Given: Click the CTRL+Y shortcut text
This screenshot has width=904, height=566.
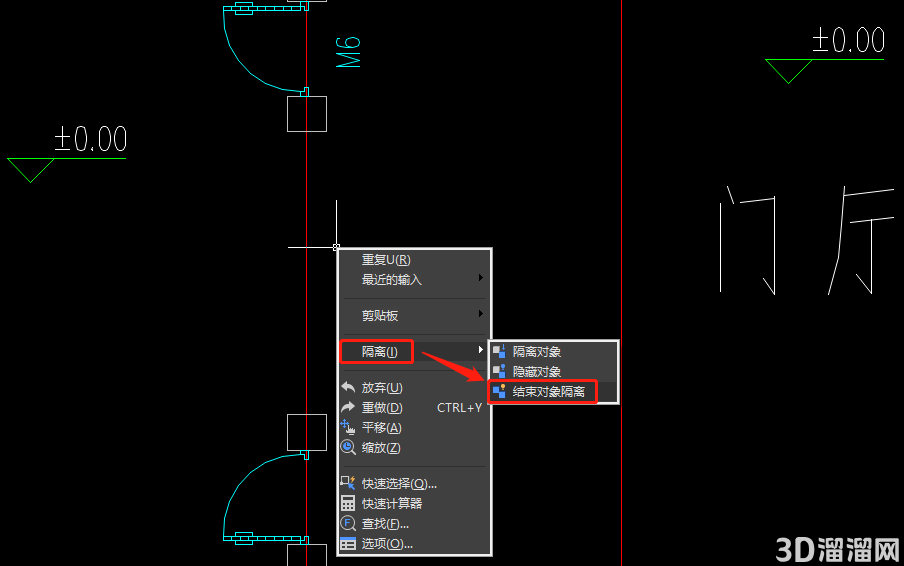Looking at the screenshot, I should click(x=459, y=408).
